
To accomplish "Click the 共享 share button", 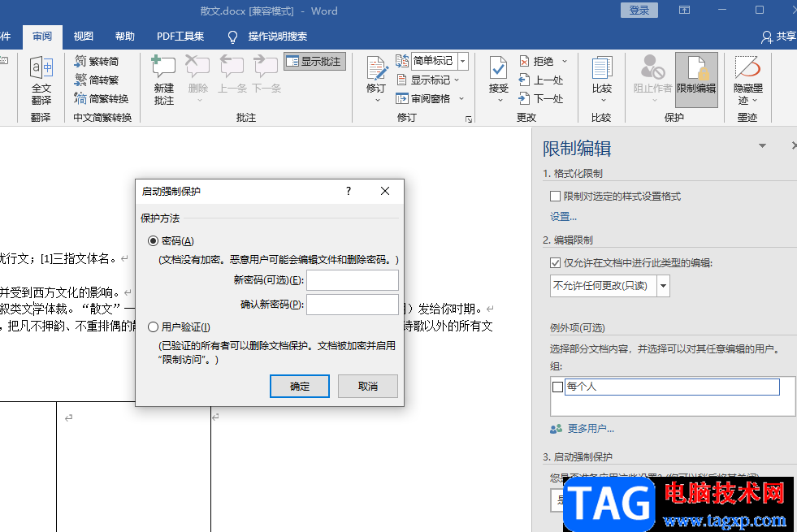I will [779, 37].
